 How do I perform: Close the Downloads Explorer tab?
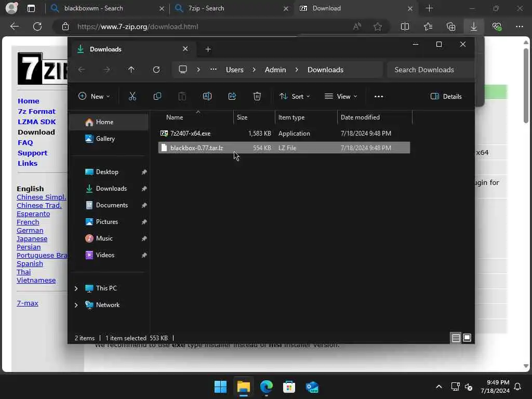click(185, 49)
